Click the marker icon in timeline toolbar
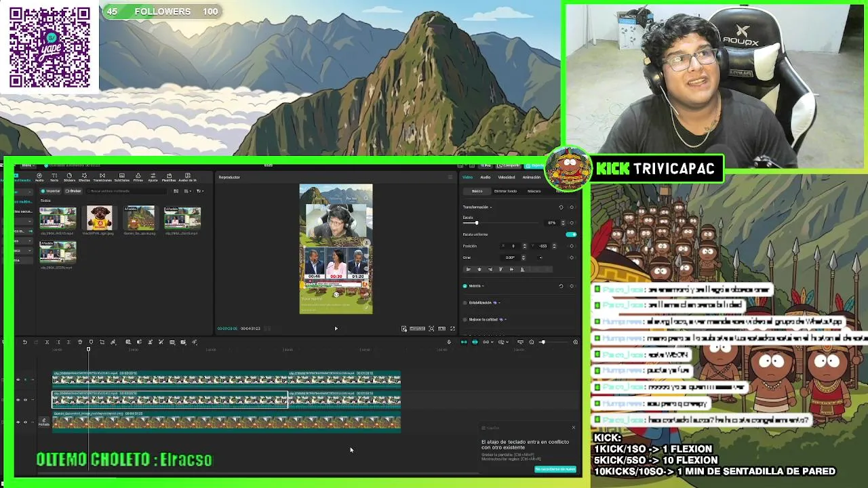Image resolution: width=868 pixels, height=488 pixels. click(x=91, y=342)
